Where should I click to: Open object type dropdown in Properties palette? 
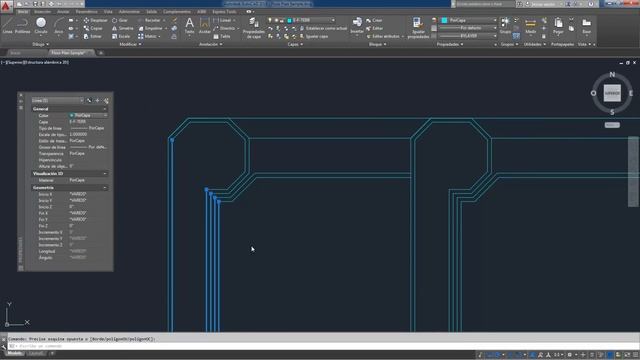(58, 100)
